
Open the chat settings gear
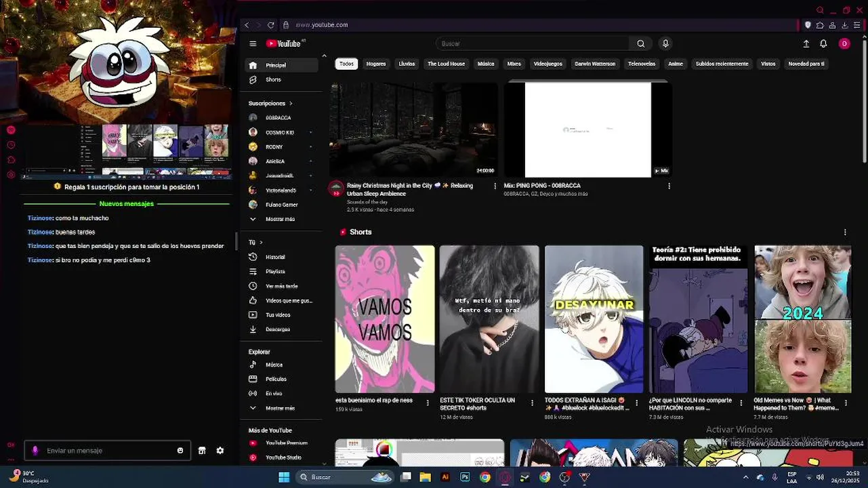tap(220, 451)
